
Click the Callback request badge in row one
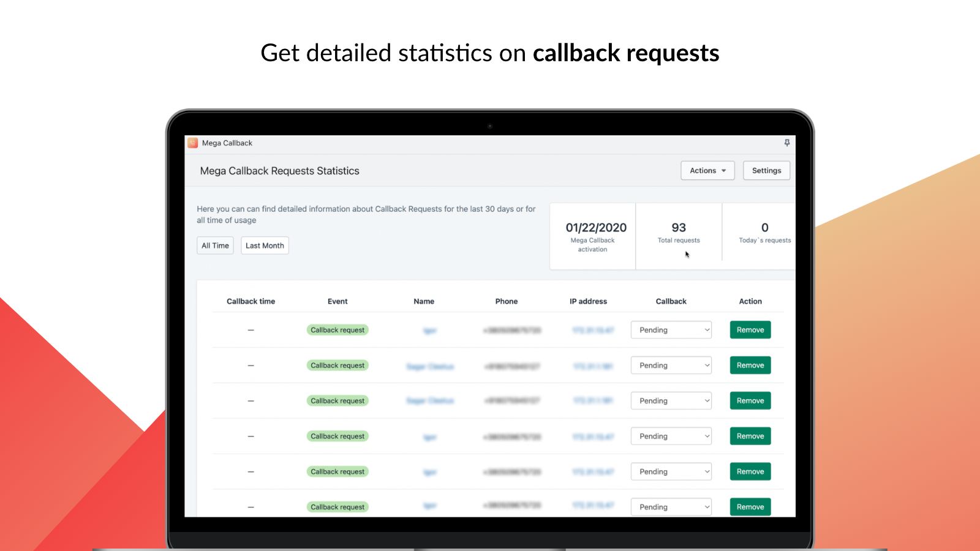pos(337,329)
